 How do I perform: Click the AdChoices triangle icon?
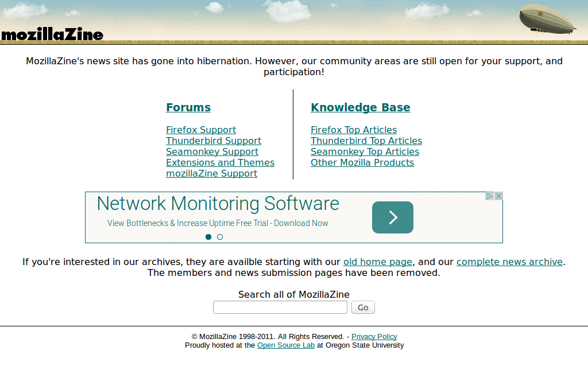489,196
